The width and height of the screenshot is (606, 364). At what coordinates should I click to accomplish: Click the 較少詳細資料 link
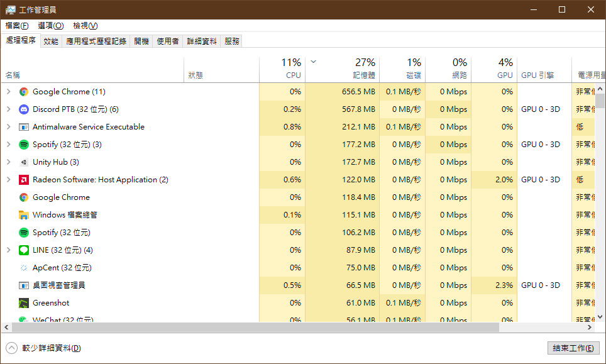(x=52, y=348)
